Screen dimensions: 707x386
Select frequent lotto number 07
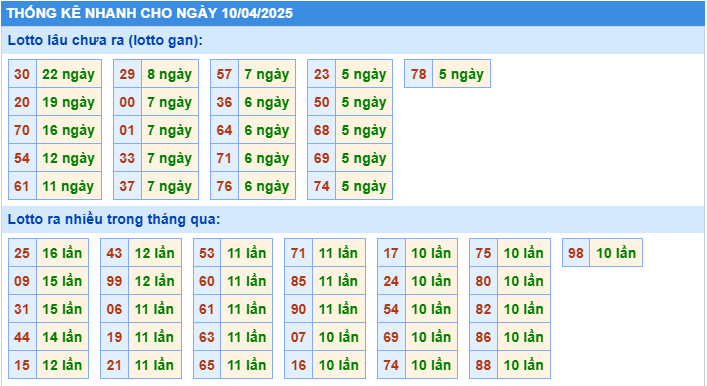[x=298, y=337]
